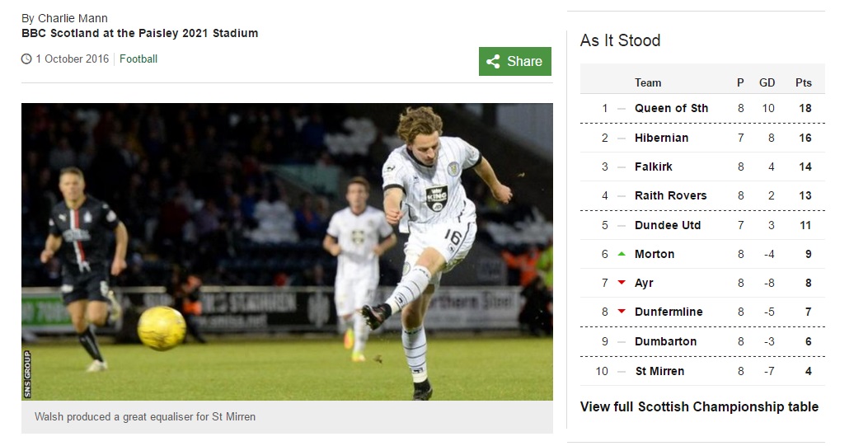
Task: Click the red down arrow beside Dunfermline
Action: (x=621, y=312)
